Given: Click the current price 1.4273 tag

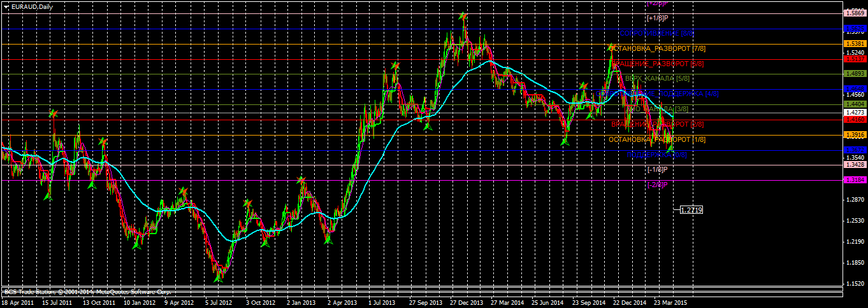Looking at the screenshot, I should 855,112.
